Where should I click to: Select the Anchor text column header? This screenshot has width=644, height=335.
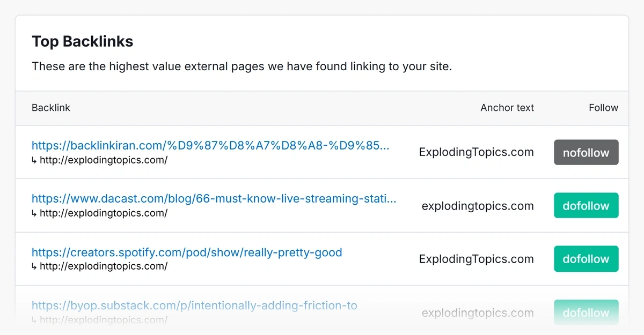[x=507, y=108]
